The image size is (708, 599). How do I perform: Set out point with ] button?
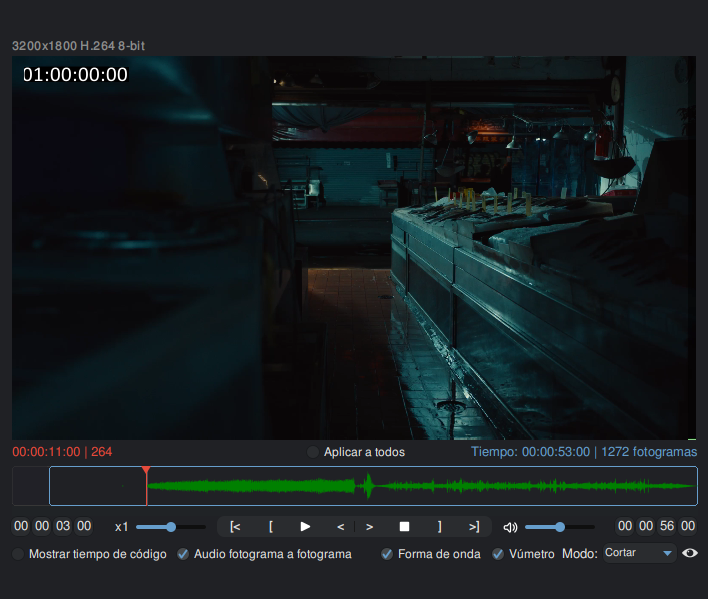[x=439, y=527]
